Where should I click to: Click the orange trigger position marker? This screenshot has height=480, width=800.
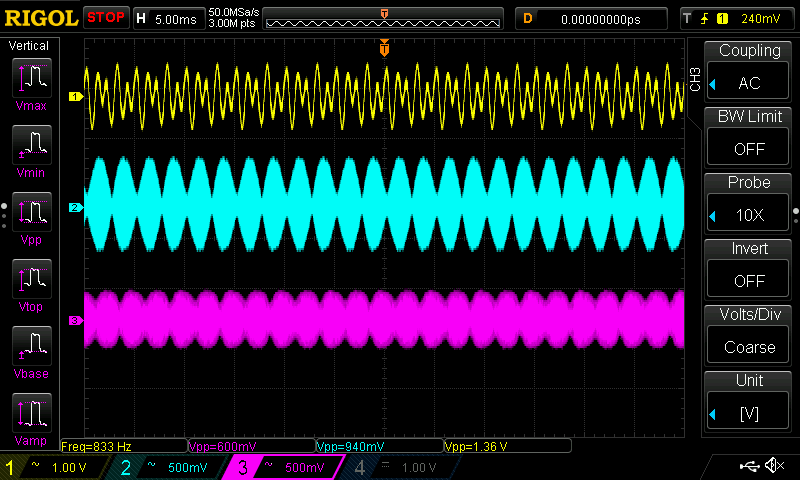(384, 48)
